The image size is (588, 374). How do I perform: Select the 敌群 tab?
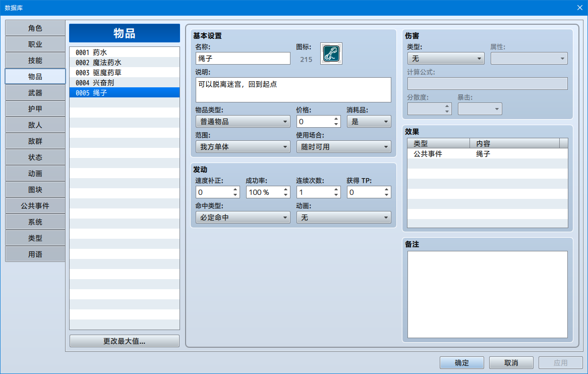pos(35,141)
